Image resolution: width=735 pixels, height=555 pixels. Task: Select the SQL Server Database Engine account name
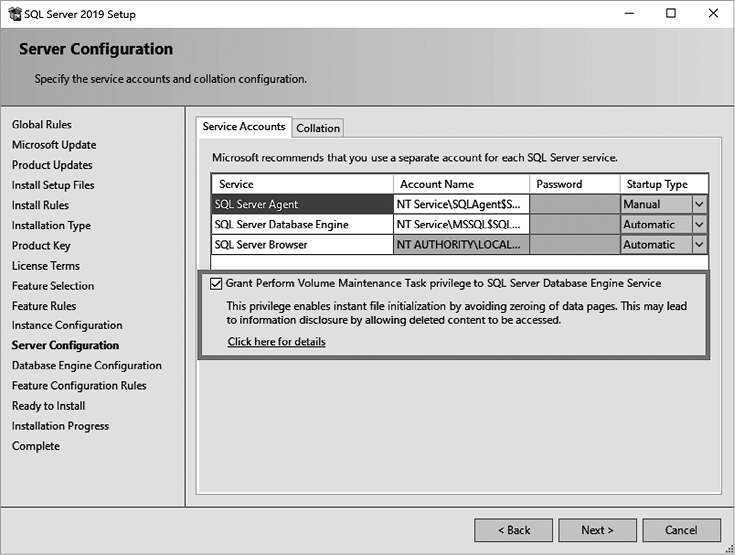(x=459, y=225)
